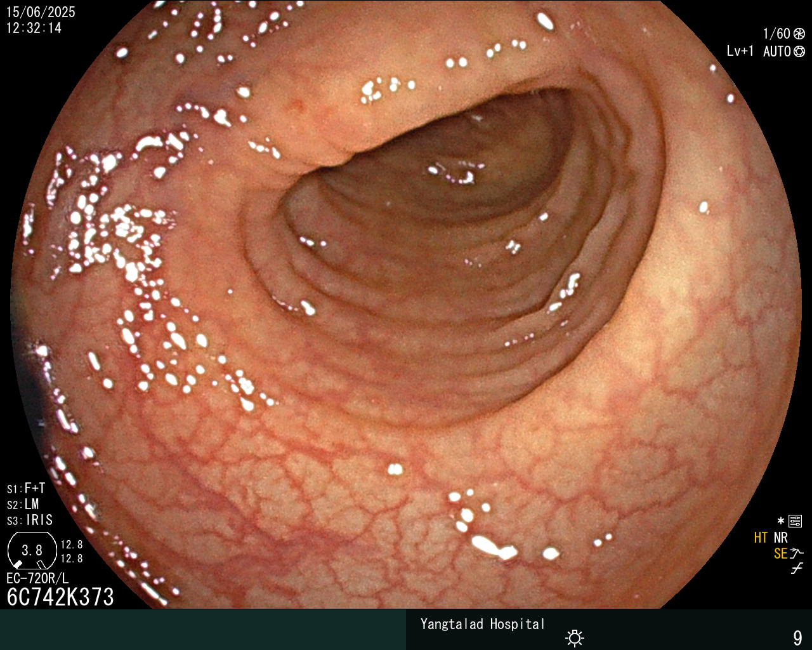Image resolution: width=812 pixels, height=650 pixels.
Task: Click the tone curve icon below SE
Action: tap(797, 569)
